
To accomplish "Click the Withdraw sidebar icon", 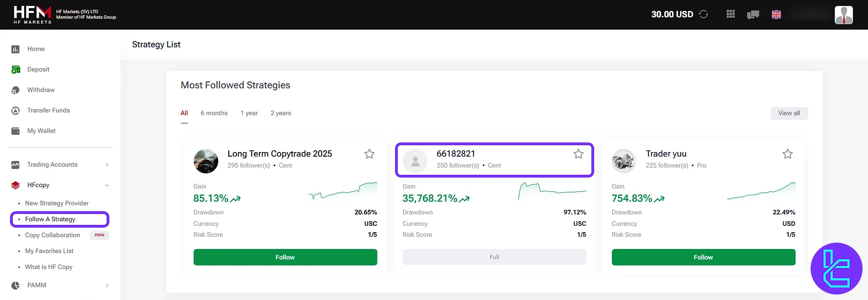I will point(15,90).
